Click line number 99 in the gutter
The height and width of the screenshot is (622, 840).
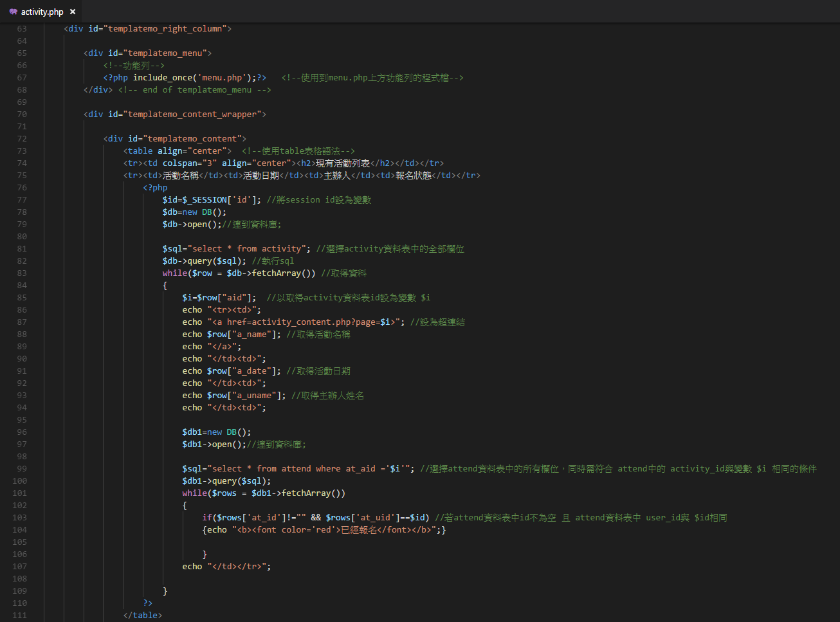click(x=22, y=469)
